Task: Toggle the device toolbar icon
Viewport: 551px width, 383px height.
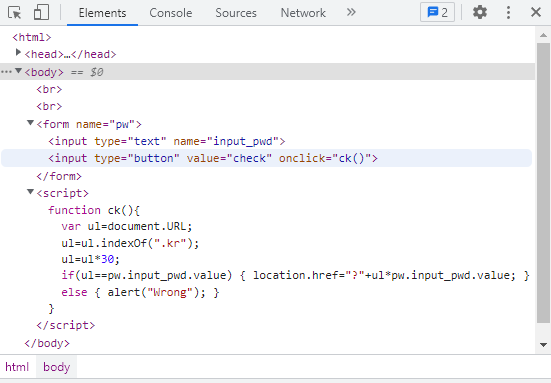Action: pyautogui.click(x=41, y=13)
